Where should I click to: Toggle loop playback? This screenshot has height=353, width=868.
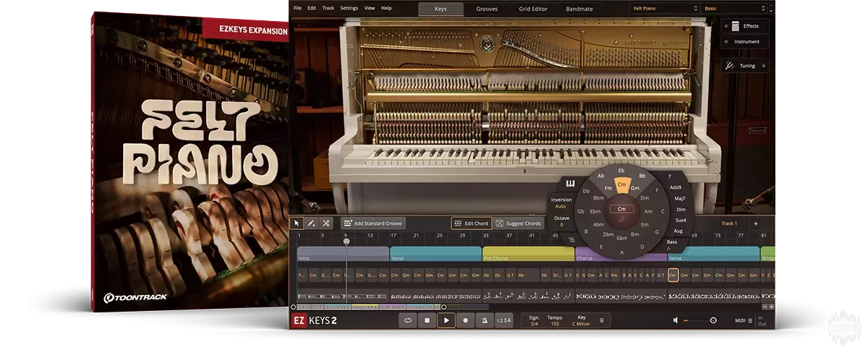pyautogui.click(x=408, y=320)
